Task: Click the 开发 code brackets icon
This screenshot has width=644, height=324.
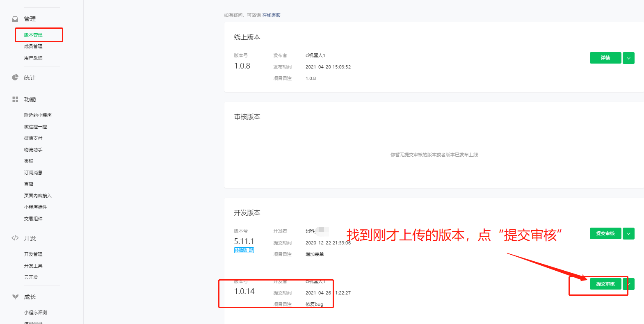Action: (x=15, y=238)
